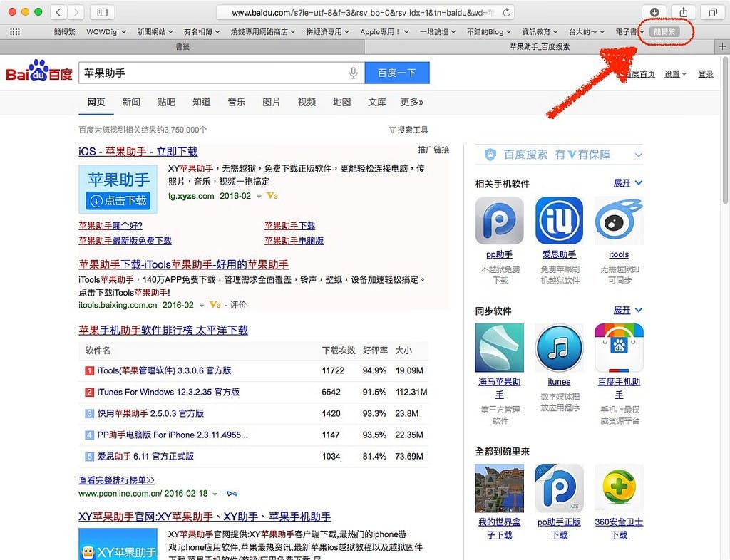Switch to the 地图 search tab
The height and width of the screenshot is (560, 730).
(341, 102)
